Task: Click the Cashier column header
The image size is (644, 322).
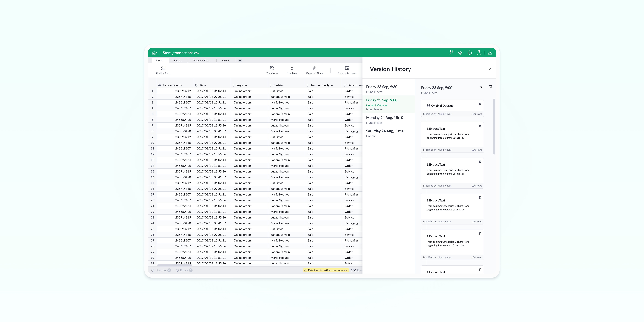Action: (x=286, y=85)
